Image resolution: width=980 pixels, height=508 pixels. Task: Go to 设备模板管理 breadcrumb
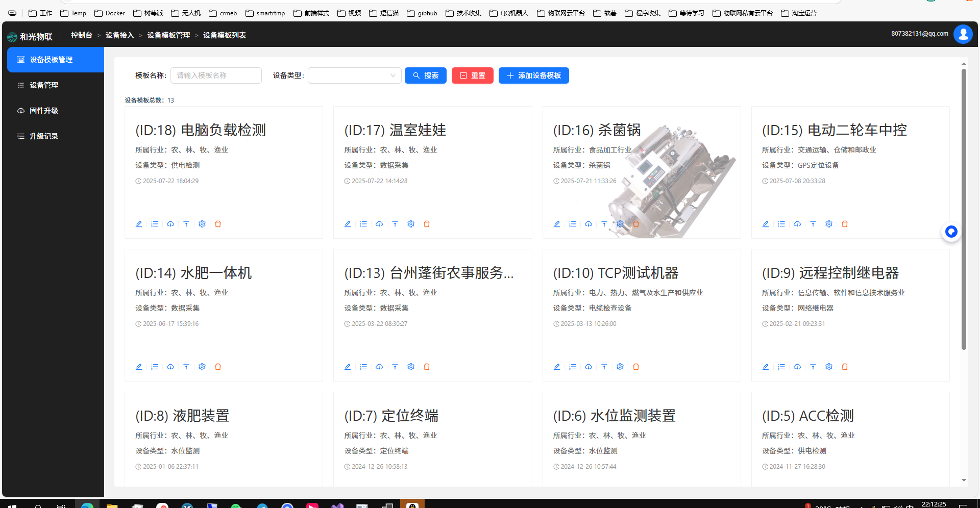click(x=169, y=35)
